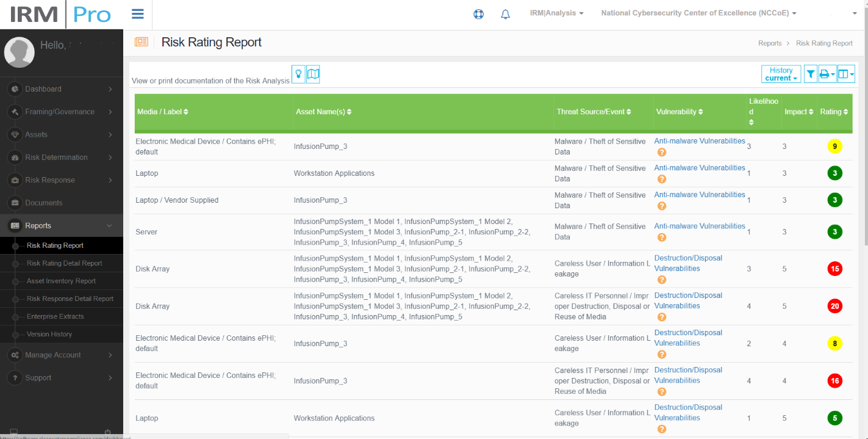Viewport: 868px width, 439px height.
Task: Click the filter funnel icon
Action: (811, 74)
